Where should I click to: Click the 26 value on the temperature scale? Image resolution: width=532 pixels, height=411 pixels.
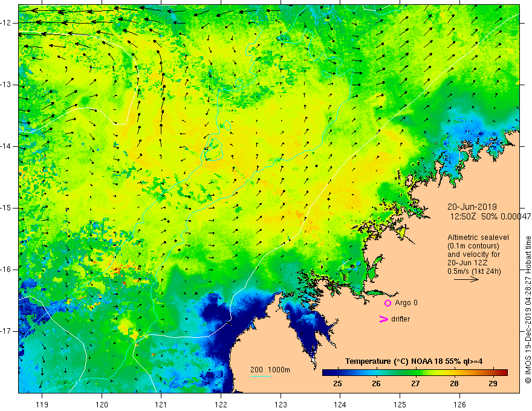tap(376, 384)
